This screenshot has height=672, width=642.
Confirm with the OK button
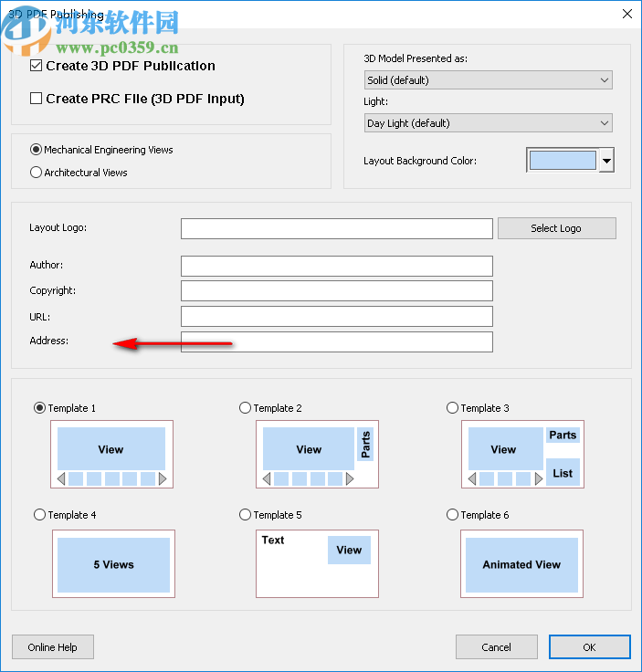coord(589,646)
